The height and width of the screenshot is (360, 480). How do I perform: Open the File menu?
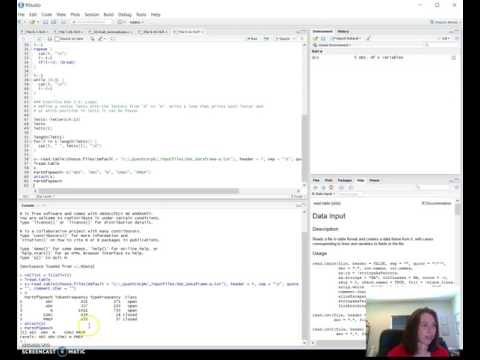coord(21,14)
